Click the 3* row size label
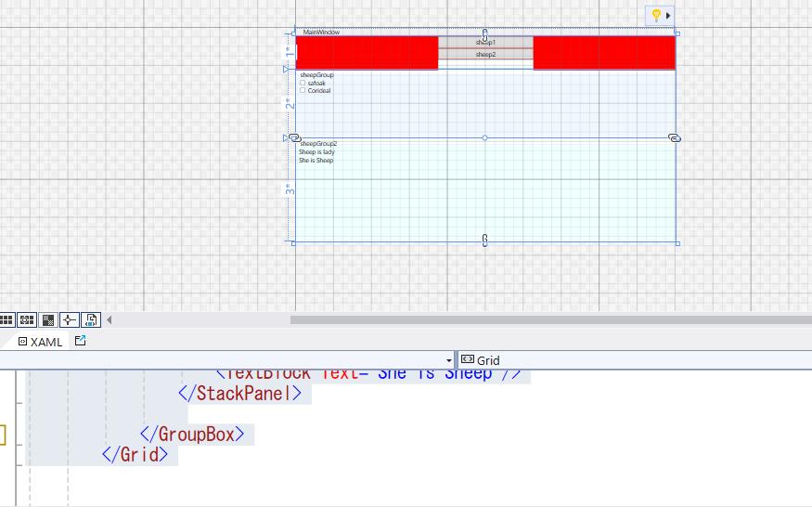The height and width of the screenshot is (507, 812). coord(290,189)
